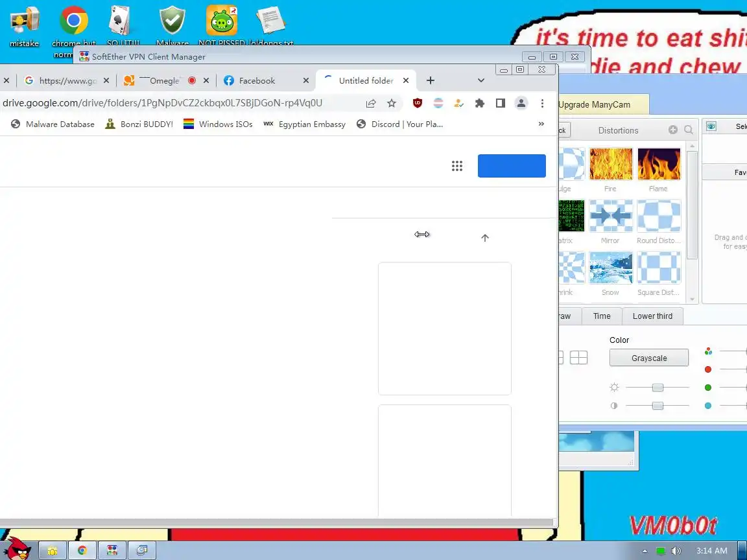Show more bookmarks with double chevron
This screenshot has width=747, height=560.
(541, 124)
